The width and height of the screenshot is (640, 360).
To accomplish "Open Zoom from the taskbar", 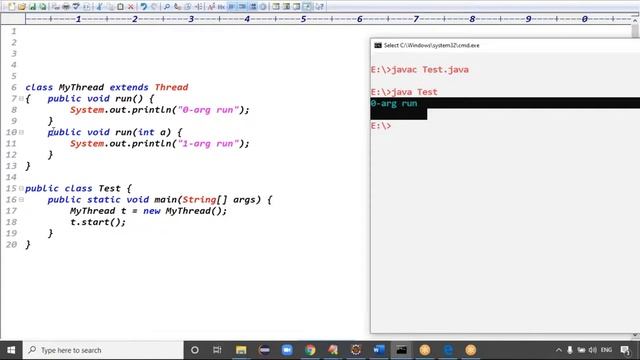I will point(287,350).
